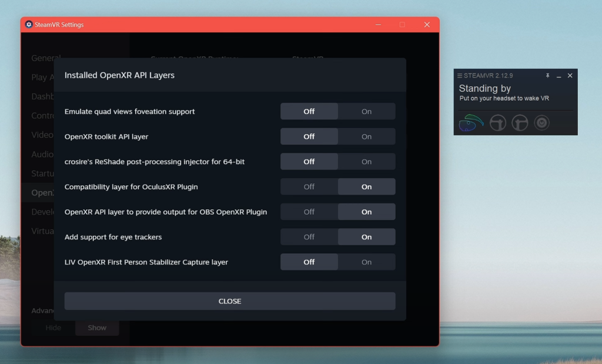Image resolution: width=602 pixels, height=364 pixels.
Task: Click the 'OpenXR toolkit API layer' label
Action: [x=106, y=136]
